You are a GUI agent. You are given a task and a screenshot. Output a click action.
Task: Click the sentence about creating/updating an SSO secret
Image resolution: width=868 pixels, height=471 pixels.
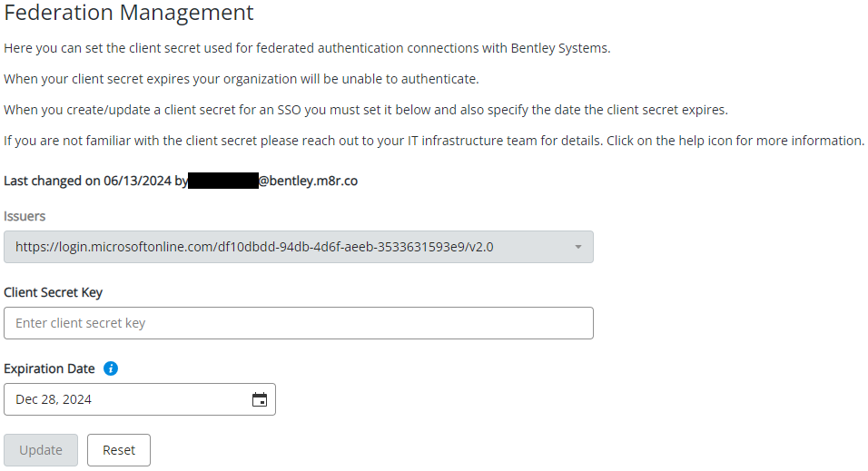tap(366, 110)
